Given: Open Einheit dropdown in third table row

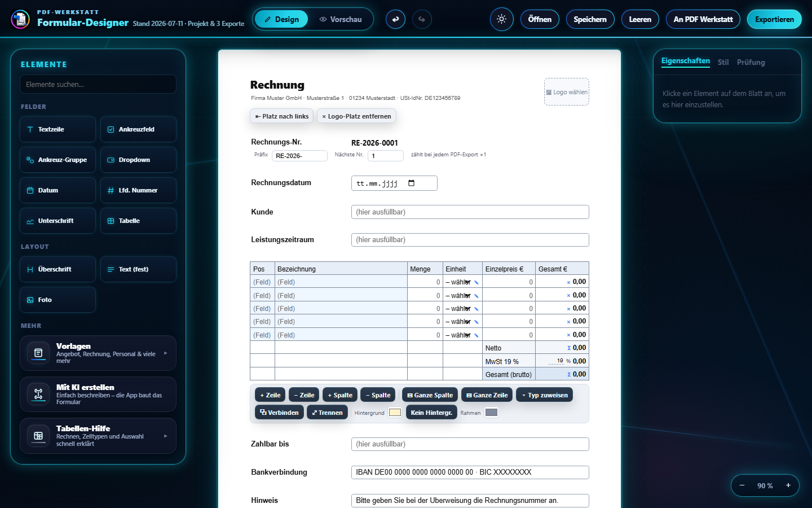Looking at the screenshot, I should tap(458, 309).
